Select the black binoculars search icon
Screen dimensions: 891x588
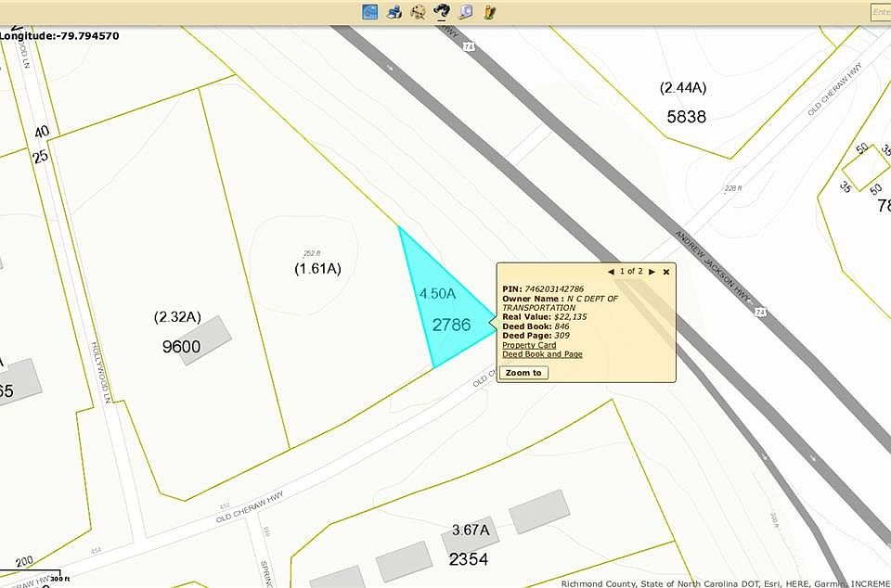pyautogui.click(x=442, y=11)
